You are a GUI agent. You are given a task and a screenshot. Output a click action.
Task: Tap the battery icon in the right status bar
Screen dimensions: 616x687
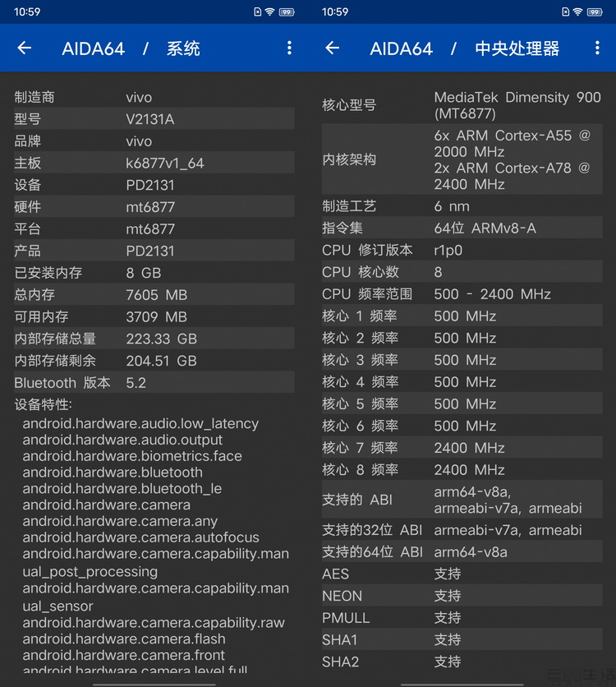coord(595,12)
